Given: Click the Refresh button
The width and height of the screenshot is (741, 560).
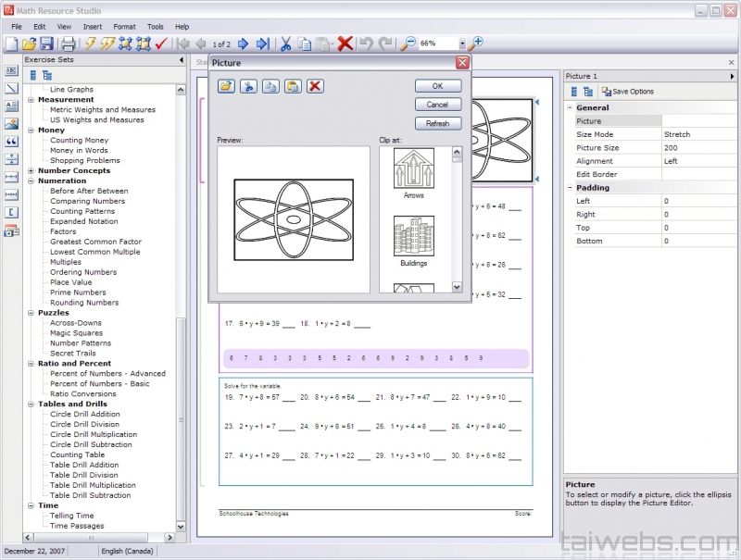Looking at the screenshot, I should point(437,123).
